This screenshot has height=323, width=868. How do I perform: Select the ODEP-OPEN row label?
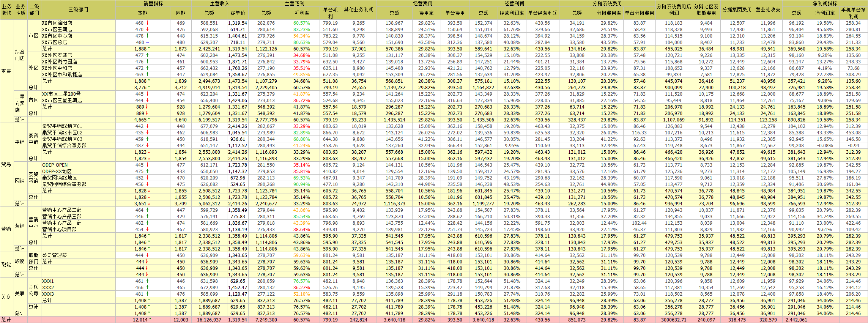[55, 165]
